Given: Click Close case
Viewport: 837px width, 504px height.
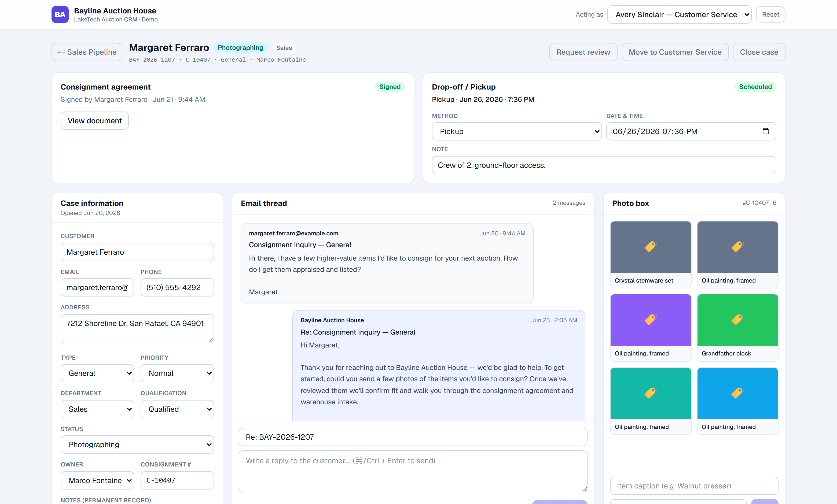Looking at the screenshot, I should tap(759, 52).
